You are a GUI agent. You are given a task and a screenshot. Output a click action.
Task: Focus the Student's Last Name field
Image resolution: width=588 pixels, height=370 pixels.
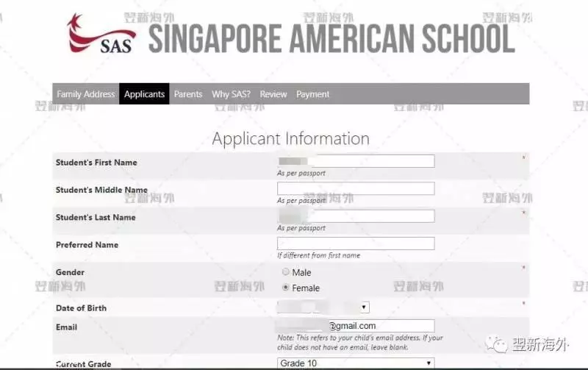coord(356,216)
